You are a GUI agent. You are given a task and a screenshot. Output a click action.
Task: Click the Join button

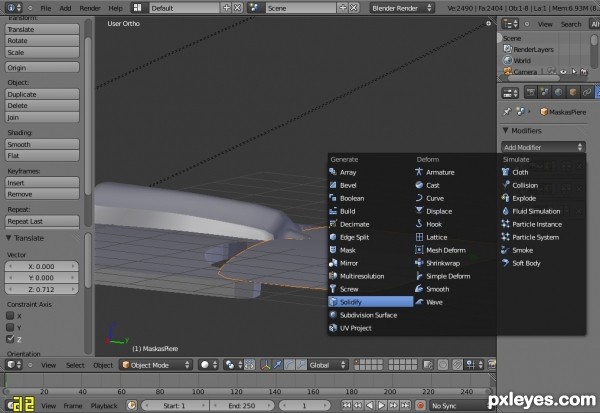coord(42,117)
